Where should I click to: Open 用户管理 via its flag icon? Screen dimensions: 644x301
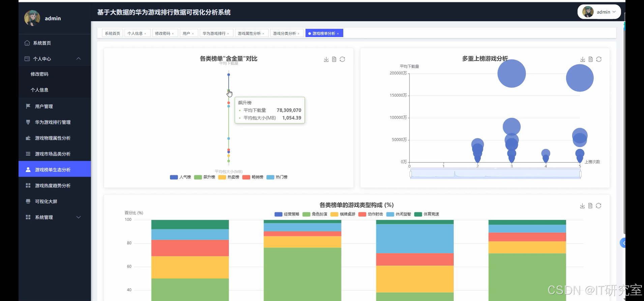click(x=28, y=106)
